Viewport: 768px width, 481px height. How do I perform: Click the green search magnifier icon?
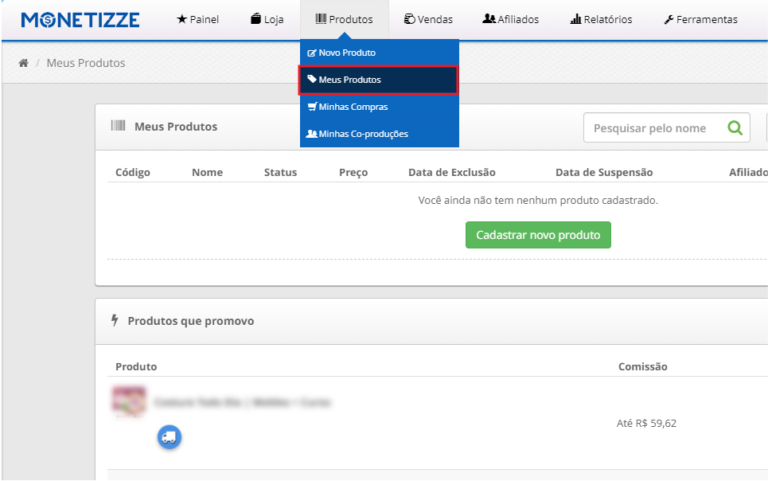click(735, 128)
